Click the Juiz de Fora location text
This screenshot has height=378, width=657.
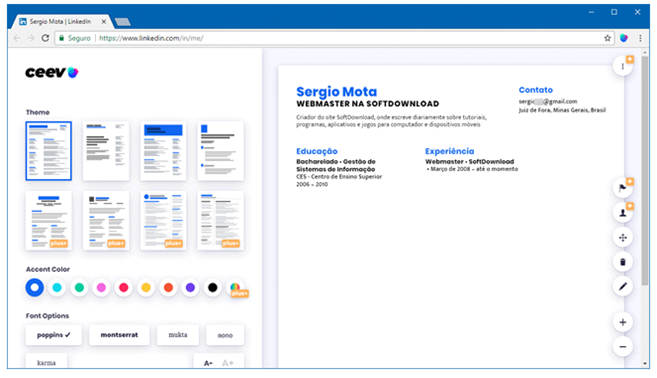pyautogui.click(x=562, y=110)
